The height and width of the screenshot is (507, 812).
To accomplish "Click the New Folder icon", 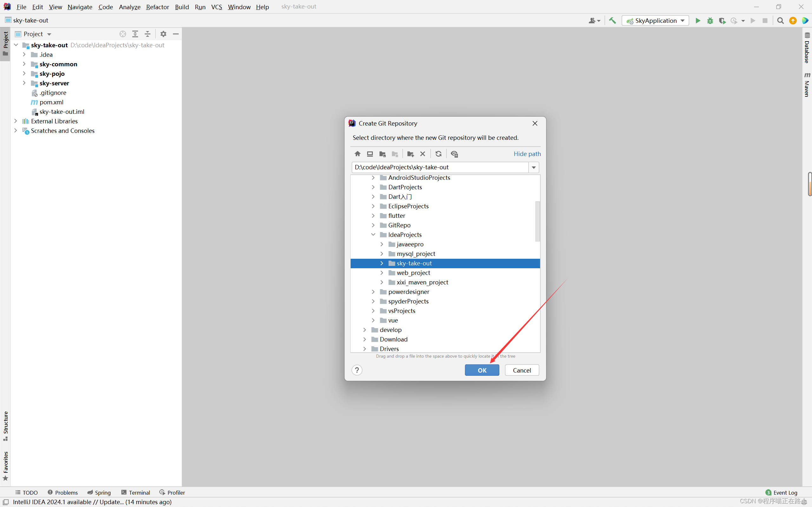I will (410, 154).
